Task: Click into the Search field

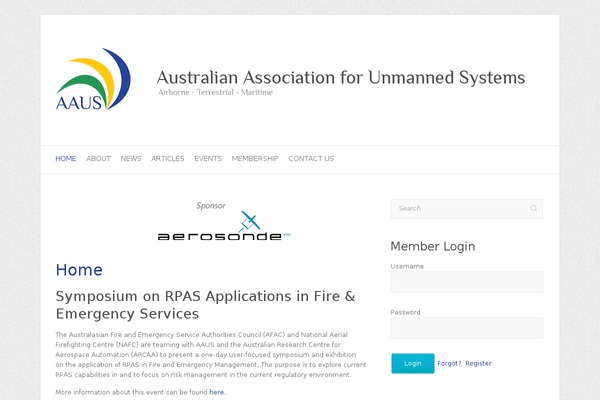Action: tap(460, 209)
